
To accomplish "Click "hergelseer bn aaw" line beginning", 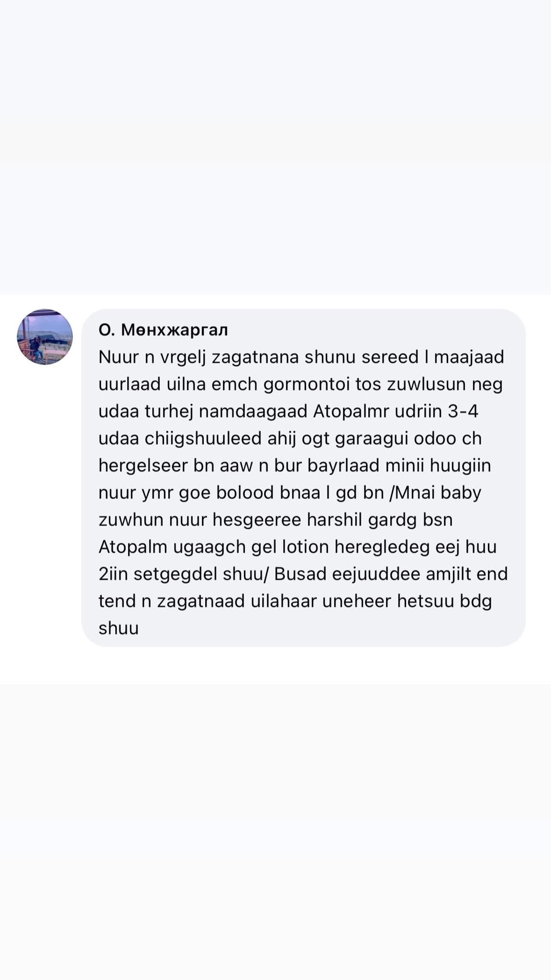I will pyautogui.click(x=176, y=466).
